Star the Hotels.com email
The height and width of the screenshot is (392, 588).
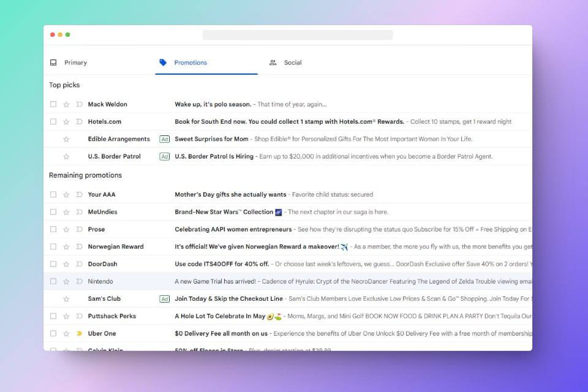(66, 122)
